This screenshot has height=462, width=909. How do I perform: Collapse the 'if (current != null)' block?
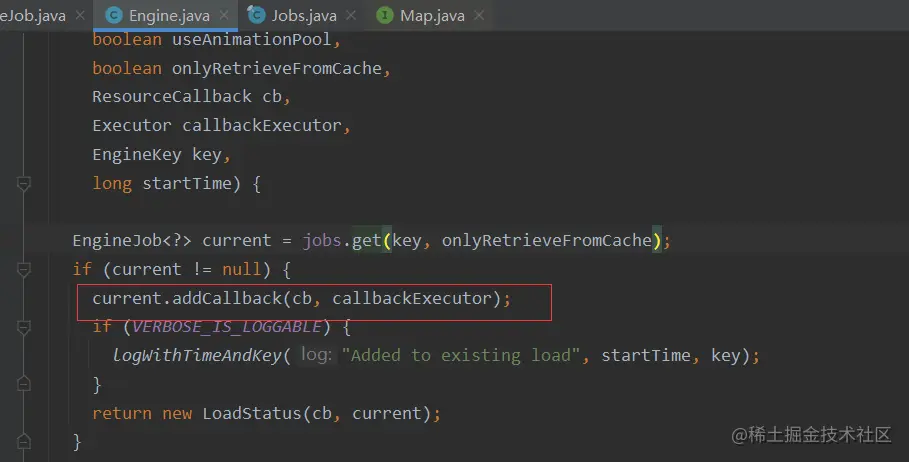[24, 270]
